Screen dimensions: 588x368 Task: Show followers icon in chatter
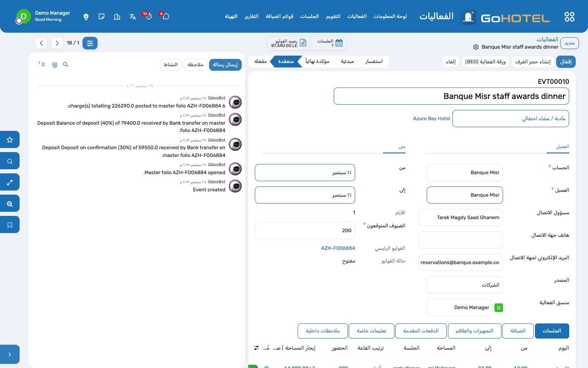42,65
